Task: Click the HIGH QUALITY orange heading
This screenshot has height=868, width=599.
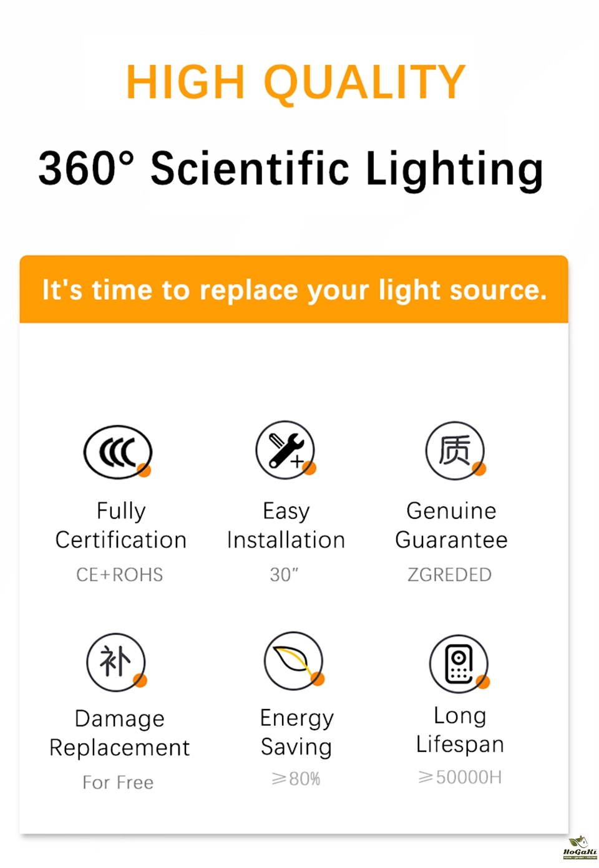Action: pos(296,82)
